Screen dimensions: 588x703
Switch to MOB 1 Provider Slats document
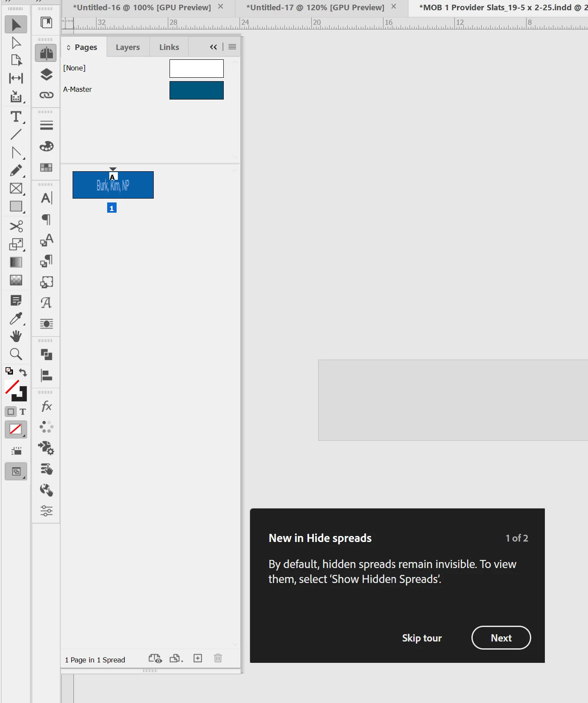(x=503, y=7)
